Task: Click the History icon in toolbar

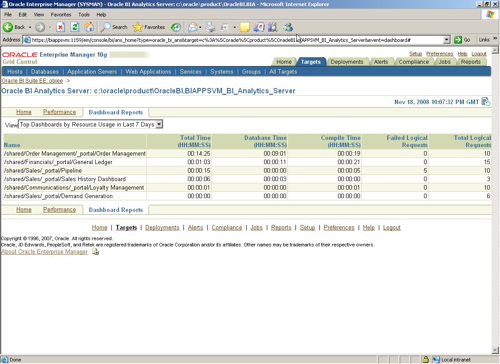Action: pos(176,27)
